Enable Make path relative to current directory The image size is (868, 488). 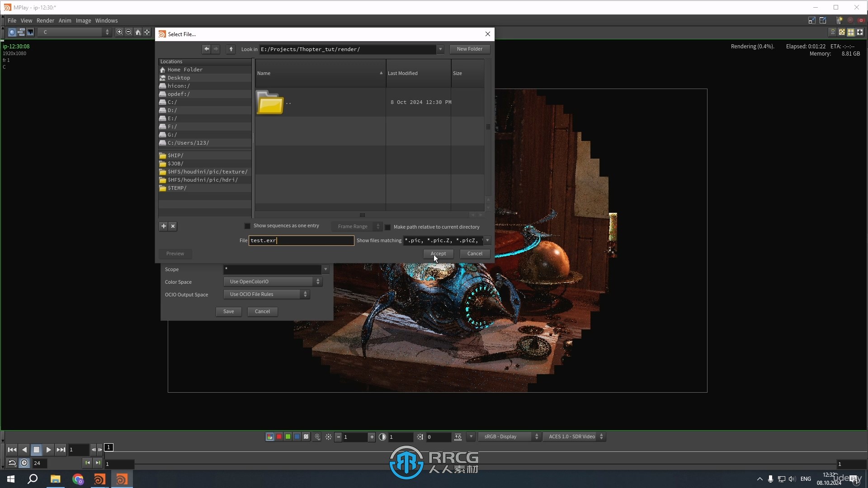(387, 226)
